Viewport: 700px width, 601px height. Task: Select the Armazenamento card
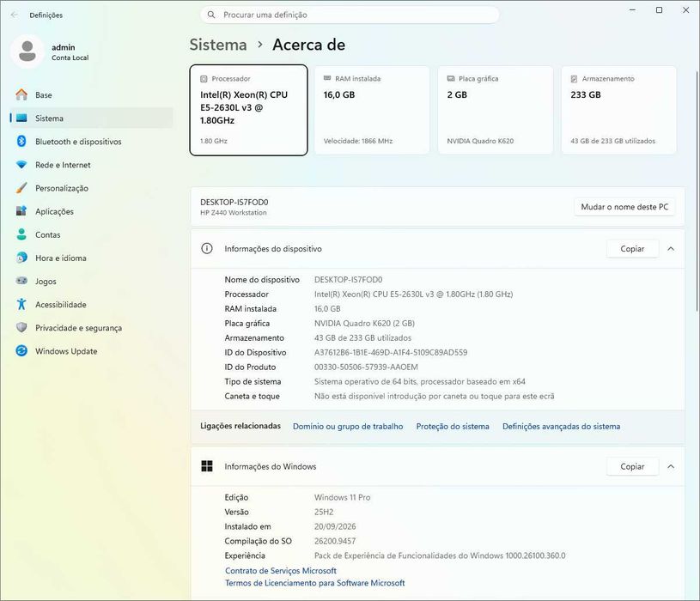tap(618, 110)
